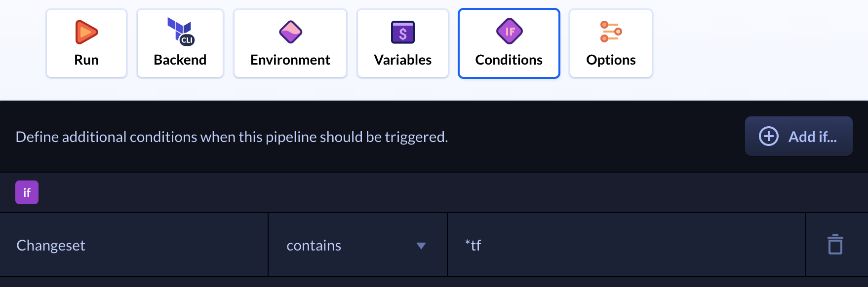Screen dimensions: 868x287
Task: Select the Conditions tab label
Action: click(509, 60)
